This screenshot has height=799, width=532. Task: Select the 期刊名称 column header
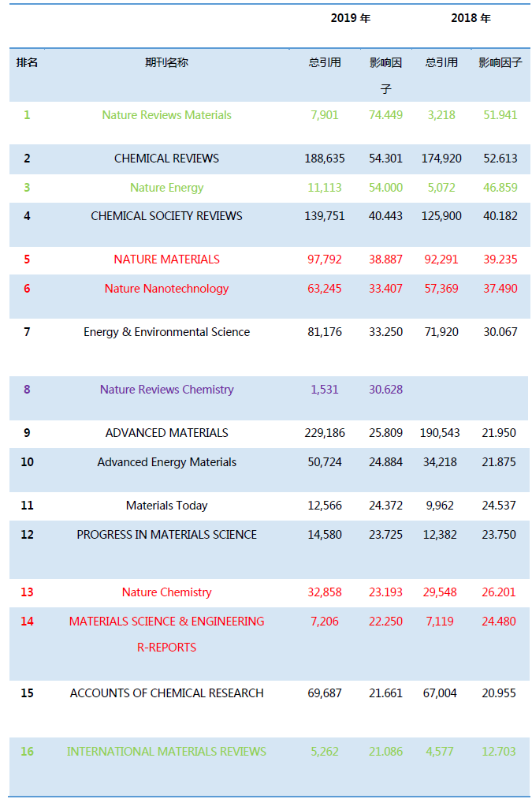coord(166,62)
